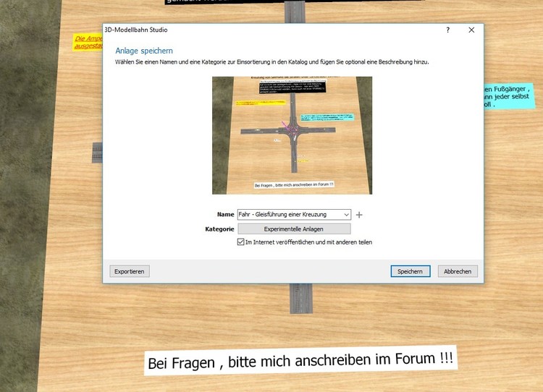Click the '3D-Modellbahn Studio' title text
The width and height of the screenshot is (543, 392).
point(136,30)
